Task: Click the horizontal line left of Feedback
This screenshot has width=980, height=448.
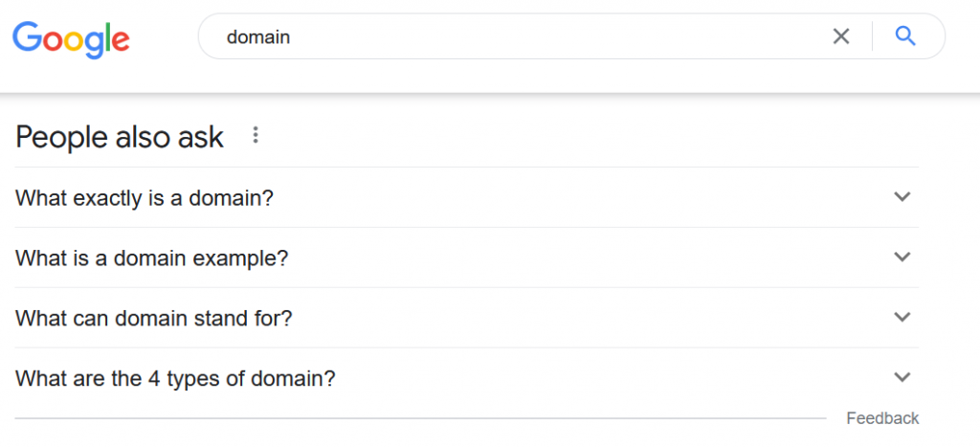Action: coord(421,418)
